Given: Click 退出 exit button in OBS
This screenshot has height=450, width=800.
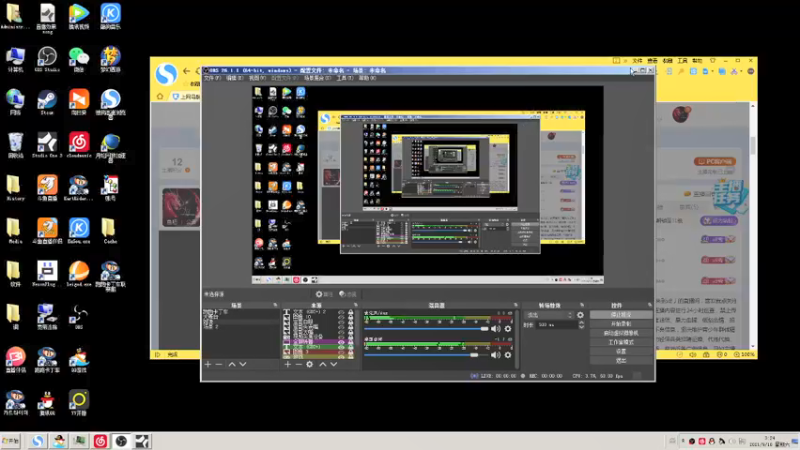Looking at the screenshot, I should [621, 361].
